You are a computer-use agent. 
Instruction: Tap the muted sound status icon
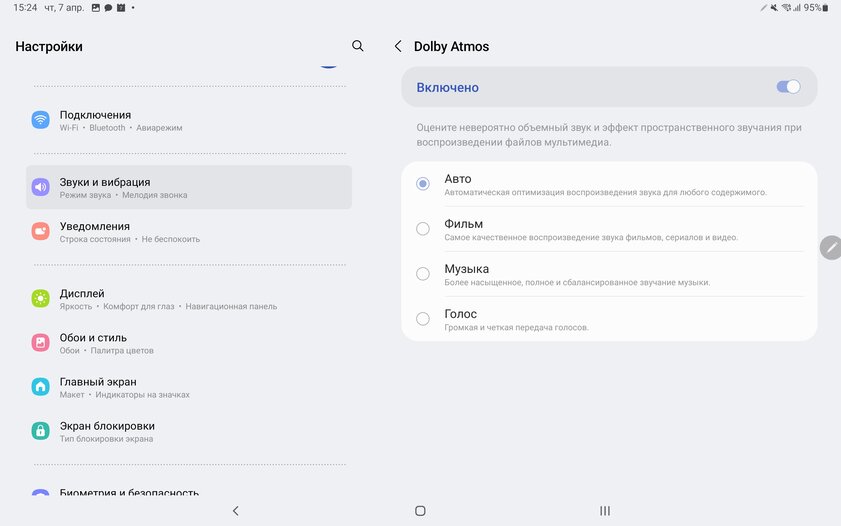point(774,8)
